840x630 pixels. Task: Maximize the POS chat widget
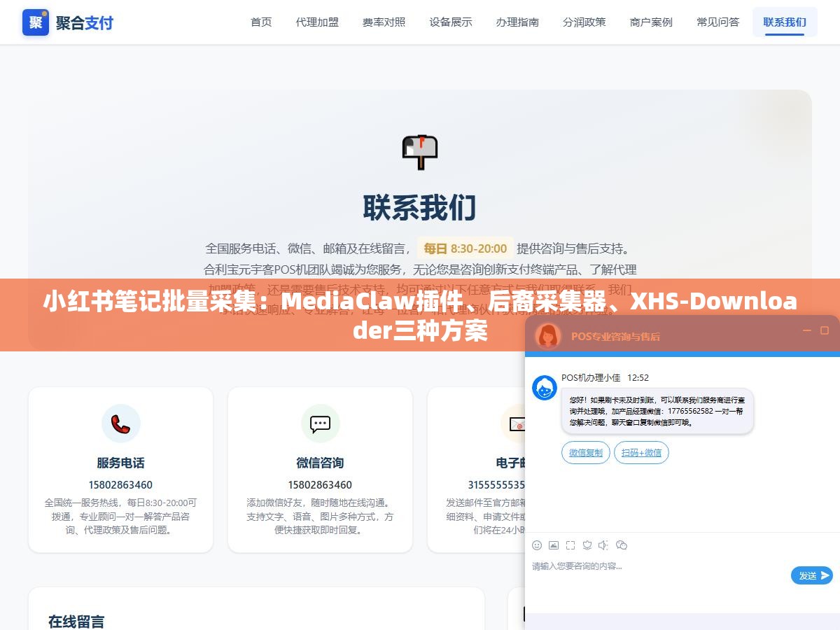[x=825, y=330]
